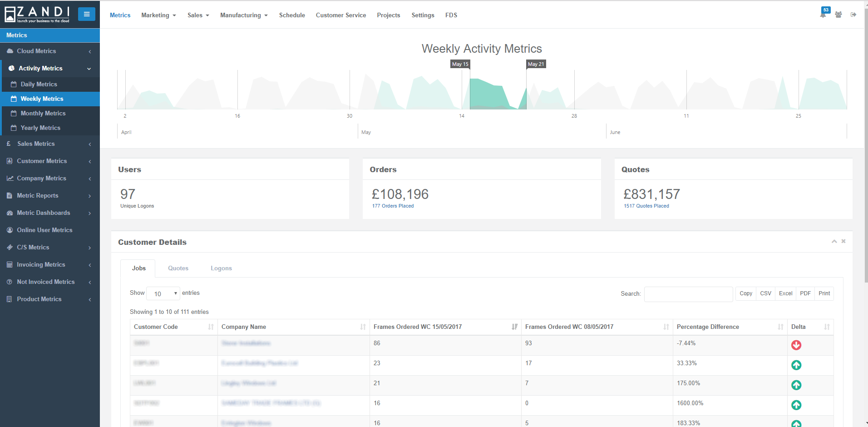Open the Zandi logo in top left corner

tap(36, 14)
